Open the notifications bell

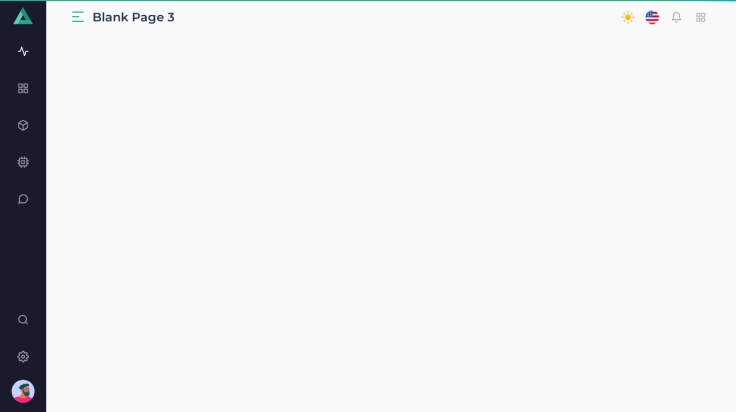click(676, 17)
